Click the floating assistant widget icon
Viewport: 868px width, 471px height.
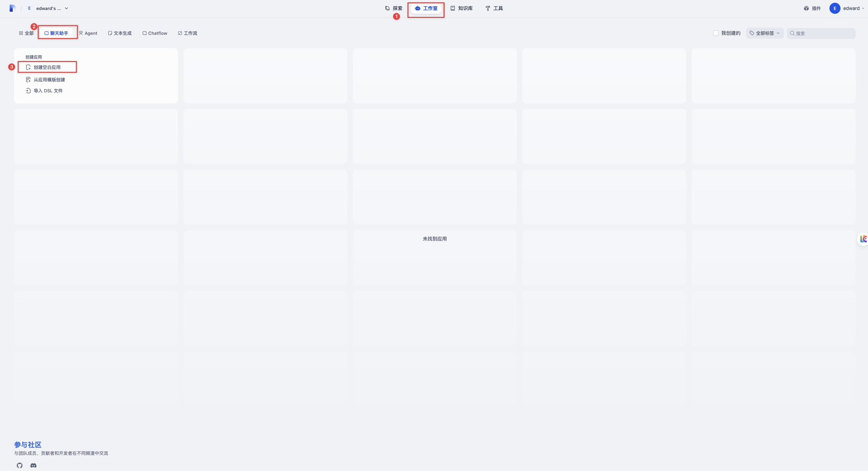click(863, 239)
